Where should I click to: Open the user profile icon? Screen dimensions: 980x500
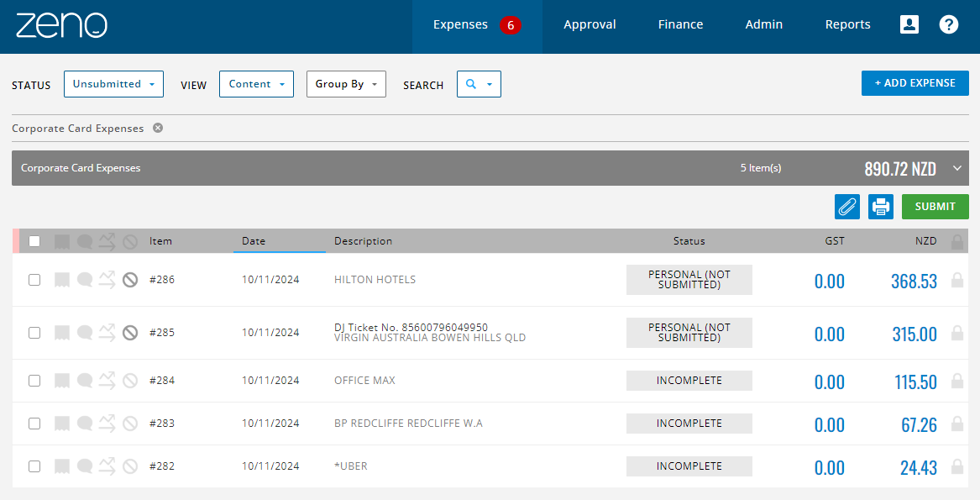click(909, 24)
